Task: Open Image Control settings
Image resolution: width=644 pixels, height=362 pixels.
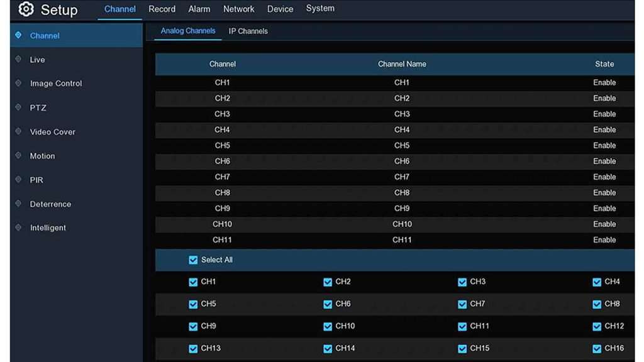Action: 57,83
